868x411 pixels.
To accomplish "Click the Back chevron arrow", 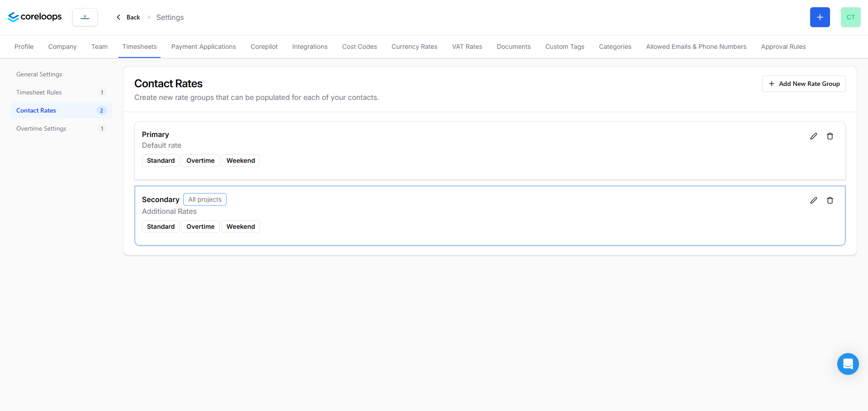I will click(x=118, y=17).
